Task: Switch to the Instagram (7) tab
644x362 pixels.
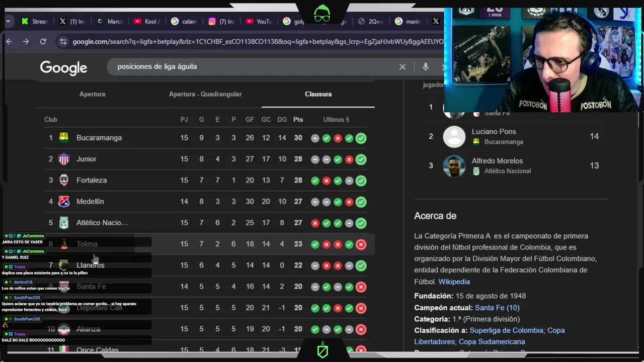Action: coord(222,21)
